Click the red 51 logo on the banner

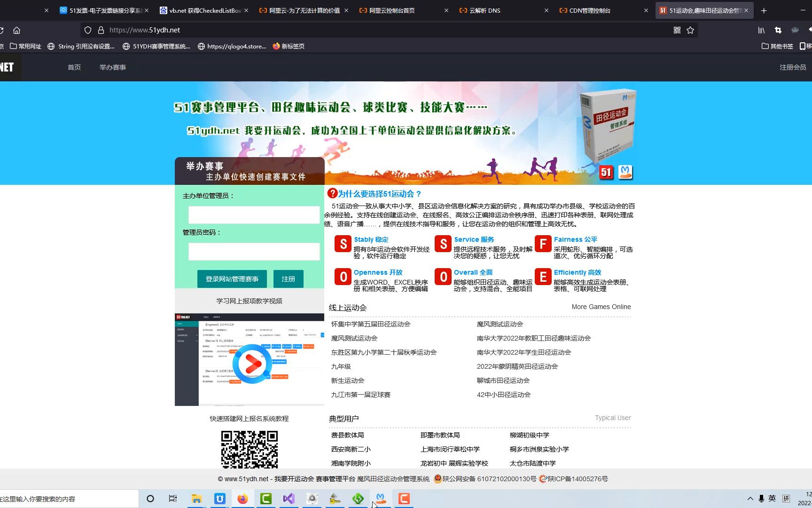606,172
